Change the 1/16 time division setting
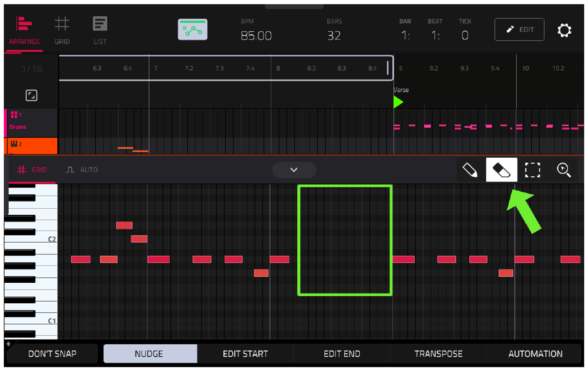 (x=32, y=69)
